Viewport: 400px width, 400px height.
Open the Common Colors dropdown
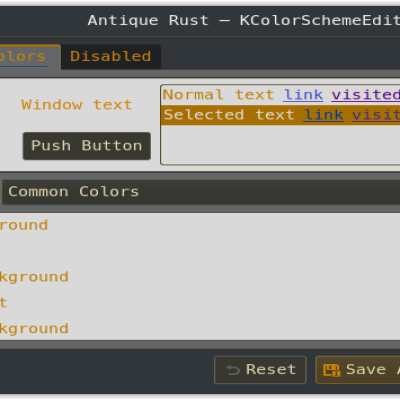point(201,192)
